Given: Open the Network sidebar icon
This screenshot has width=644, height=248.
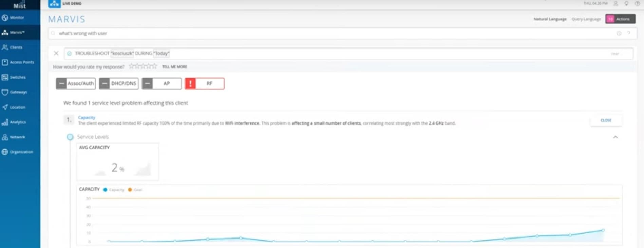Looking at the screenshot, I should 5,137.
